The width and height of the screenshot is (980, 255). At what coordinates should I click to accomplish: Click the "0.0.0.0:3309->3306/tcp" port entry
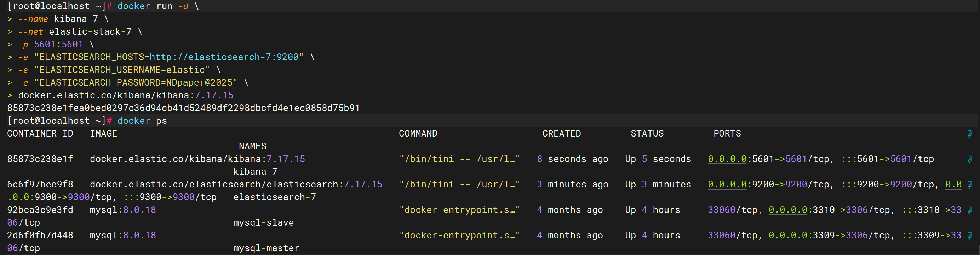(829, 235)
